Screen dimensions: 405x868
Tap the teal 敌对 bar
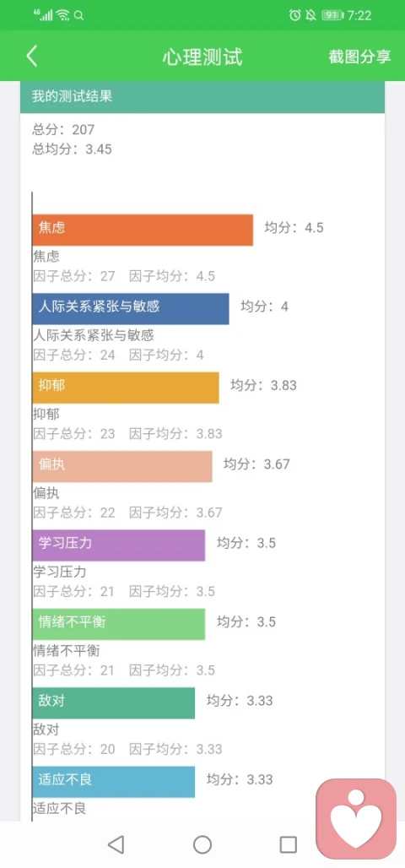click(114, 703)
